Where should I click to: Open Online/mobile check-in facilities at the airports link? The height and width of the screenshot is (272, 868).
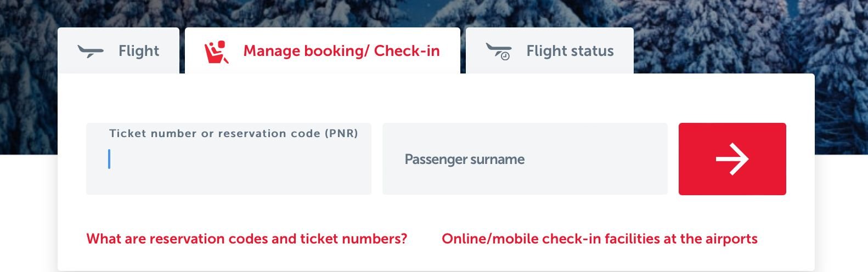600,239
